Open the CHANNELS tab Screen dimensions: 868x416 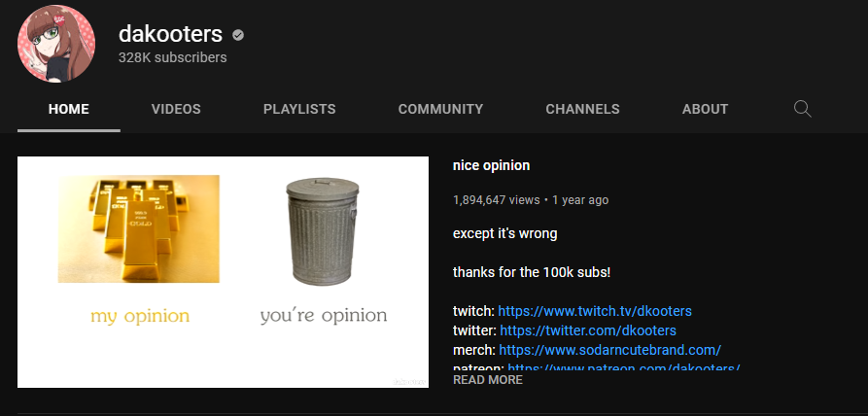pos(582,109)
